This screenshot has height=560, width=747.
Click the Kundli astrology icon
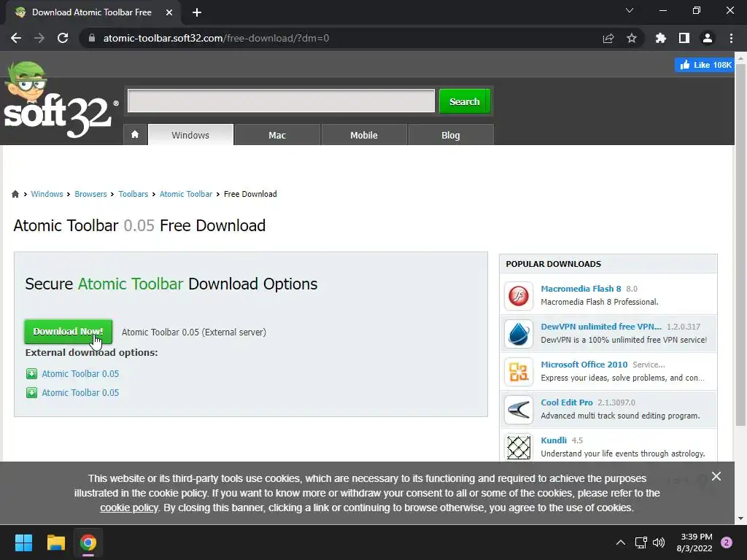(519, 447)
